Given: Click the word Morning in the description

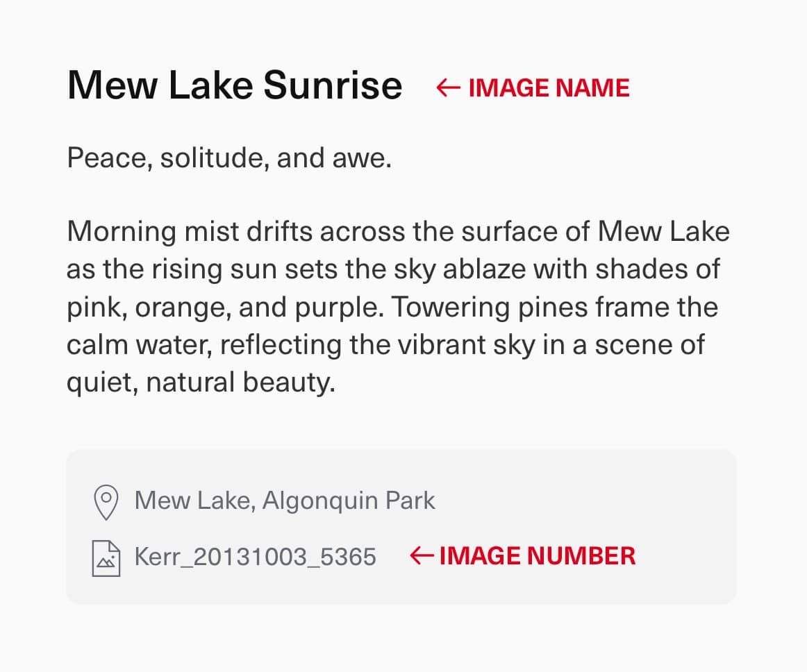Looking at the screenshot, I should 122,232.
